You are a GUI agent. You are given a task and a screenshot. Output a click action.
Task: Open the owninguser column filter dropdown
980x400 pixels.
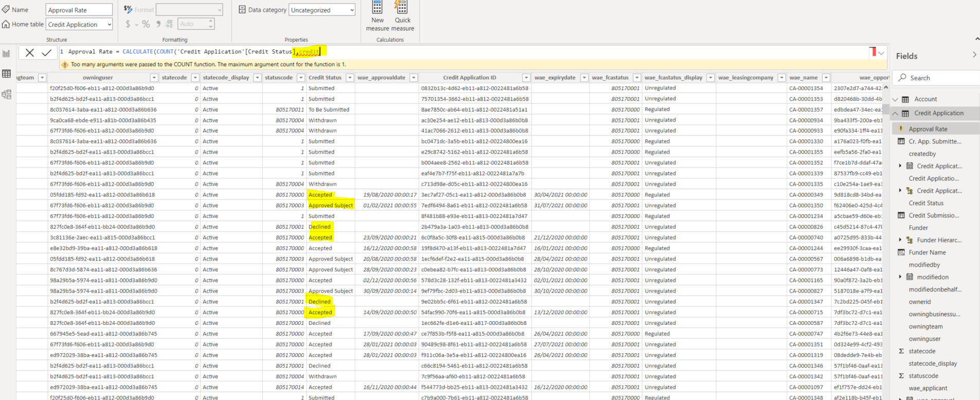(x=154, y=78)
